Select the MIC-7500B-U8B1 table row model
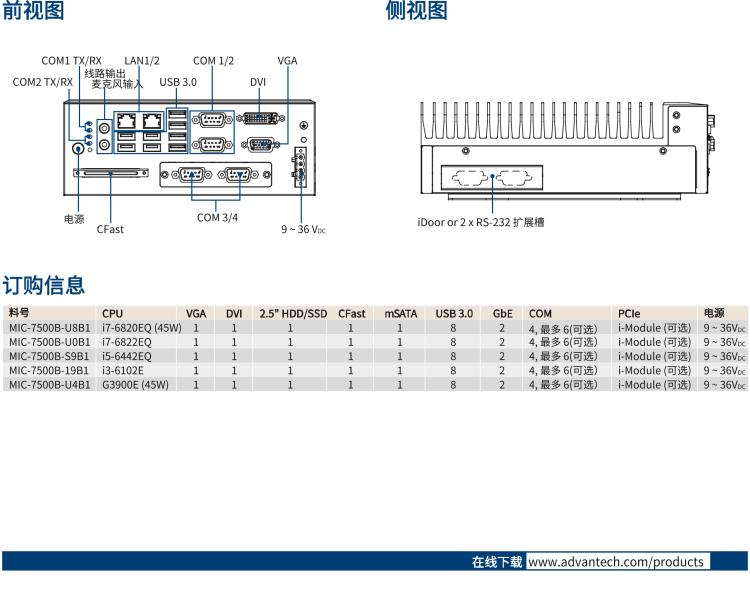This screenshot has width=750, height=591. (x=50, y=327)
